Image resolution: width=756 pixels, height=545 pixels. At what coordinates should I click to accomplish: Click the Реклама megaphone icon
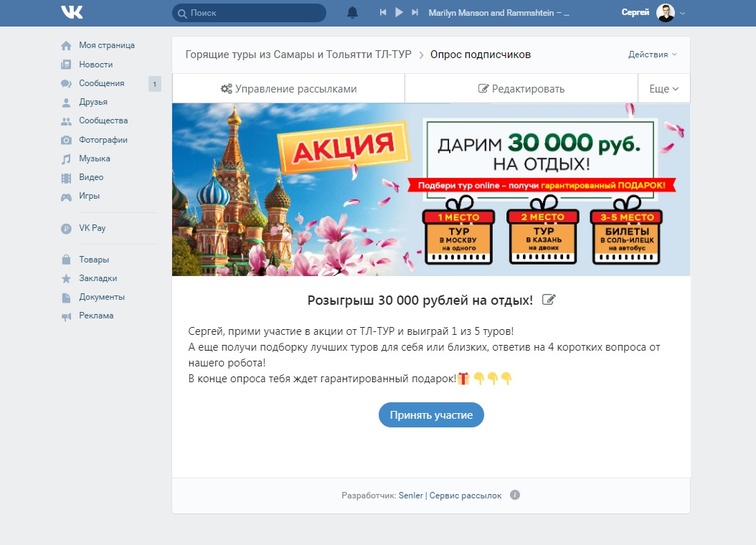(x=66, y=317)
